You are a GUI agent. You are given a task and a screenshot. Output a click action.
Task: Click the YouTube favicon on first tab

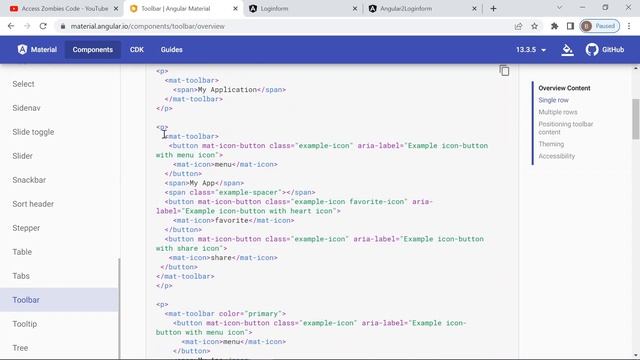(14, 9)
